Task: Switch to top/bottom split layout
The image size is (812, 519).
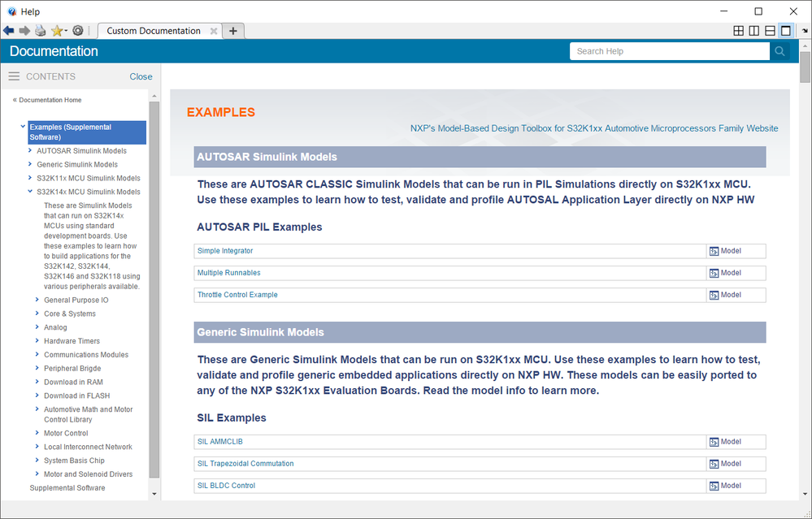Action: [770, 31]
